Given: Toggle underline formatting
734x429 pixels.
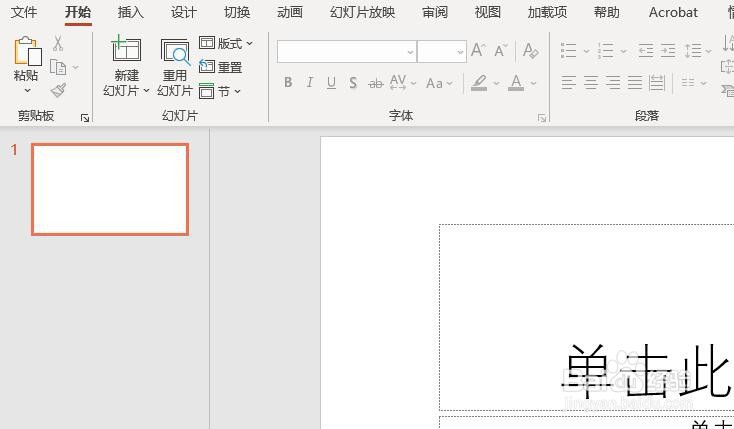Looking at the screenshot, I should (331, 83).
